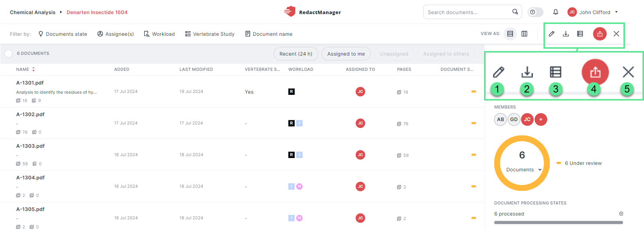The width and height of the screenshot is (644, 230).
Task: Tick the select-all circle beside 6 Documents
Action: click(x=8, y=54)
